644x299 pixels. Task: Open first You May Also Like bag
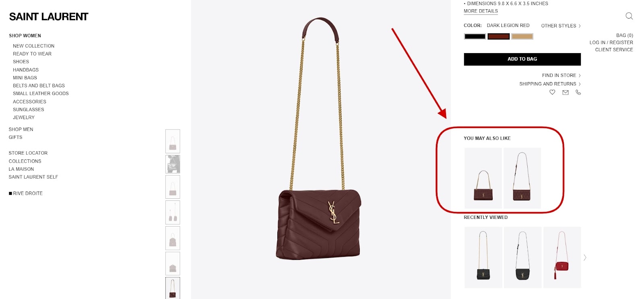[483, 178]
